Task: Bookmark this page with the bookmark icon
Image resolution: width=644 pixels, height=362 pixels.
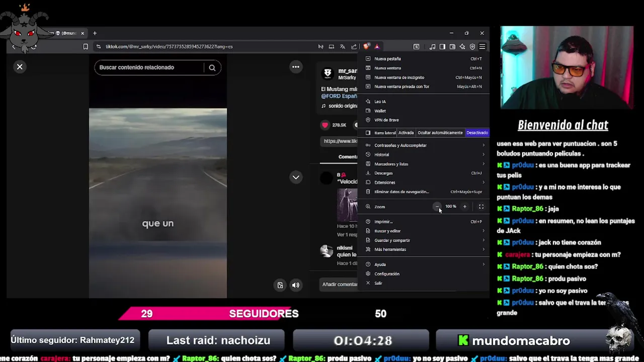Action: coord(86,47)
